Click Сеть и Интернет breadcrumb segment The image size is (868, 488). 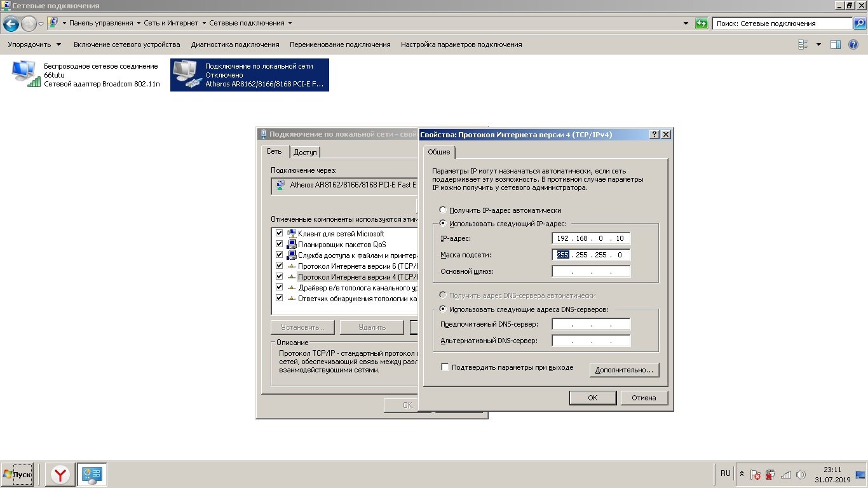tap(171, 23)
